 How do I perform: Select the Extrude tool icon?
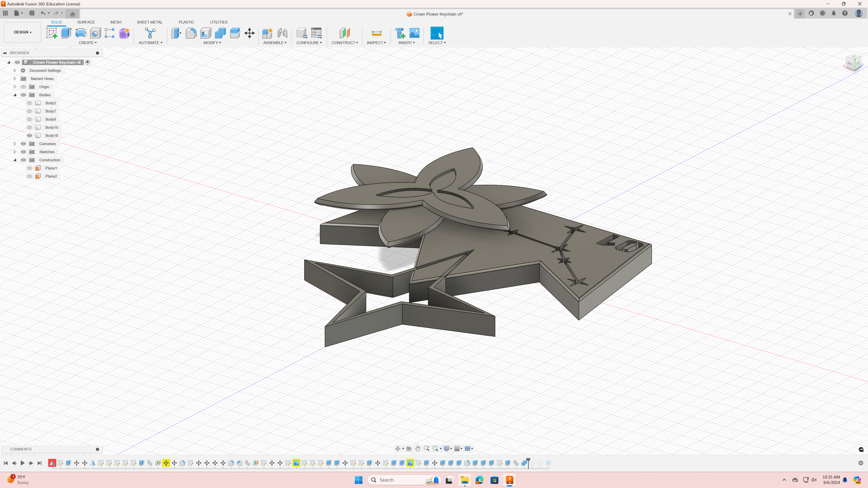(66, 33)
